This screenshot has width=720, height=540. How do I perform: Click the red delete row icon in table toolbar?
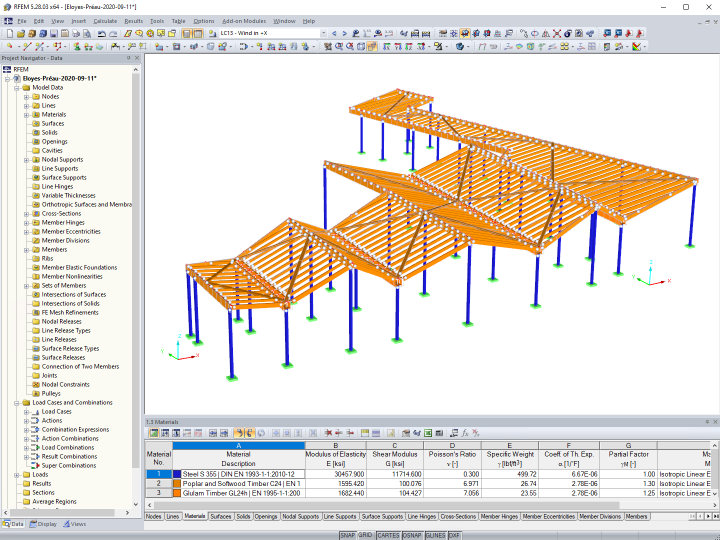[328, 433]
